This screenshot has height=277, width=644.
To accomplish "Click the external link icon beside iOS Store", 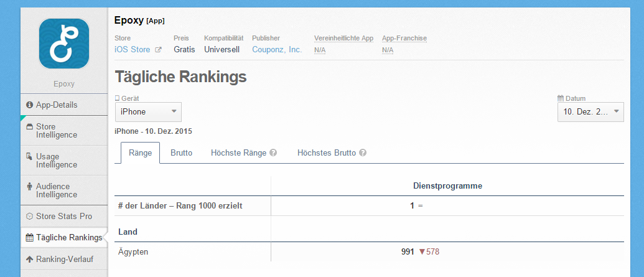I will tap(158, 50).
